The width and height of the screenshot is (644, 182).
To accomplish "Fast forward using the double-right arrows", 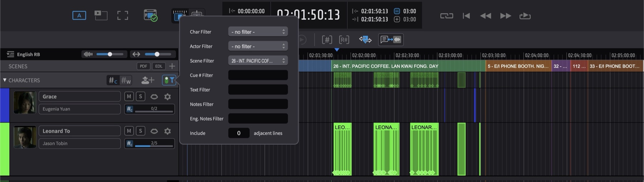I will [506, 16].
